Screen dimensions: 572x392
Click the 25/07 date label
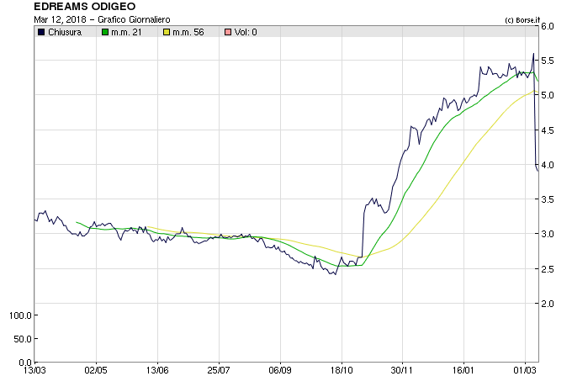click(219, 370)
